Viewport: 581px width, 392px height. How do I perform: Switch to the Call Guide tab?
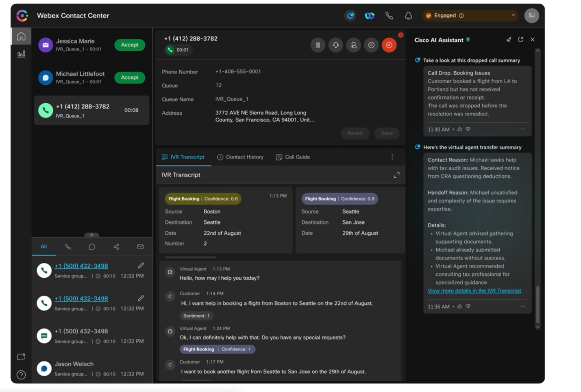point(293,157)
